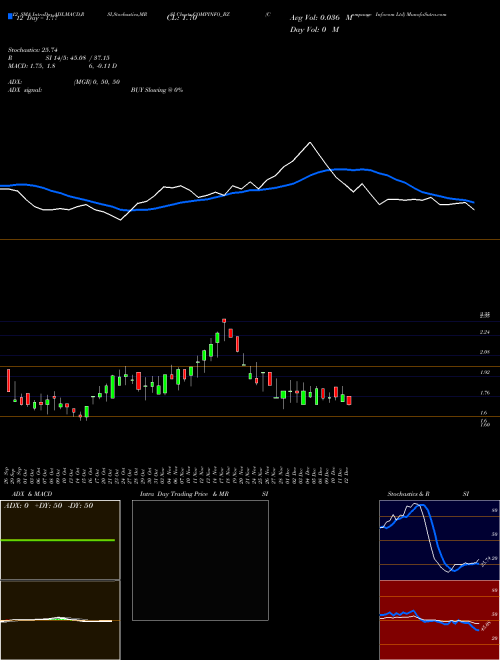Click the 'Day Vol: 0 M' text

[x=314, y=29]
